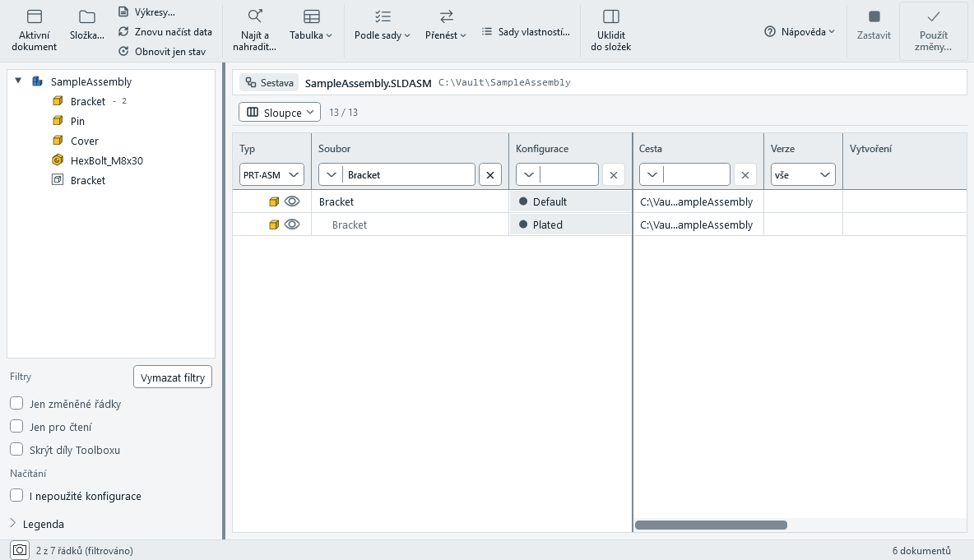
Task: Open the Verze vše dropdown
Action: tap(803, 174)
